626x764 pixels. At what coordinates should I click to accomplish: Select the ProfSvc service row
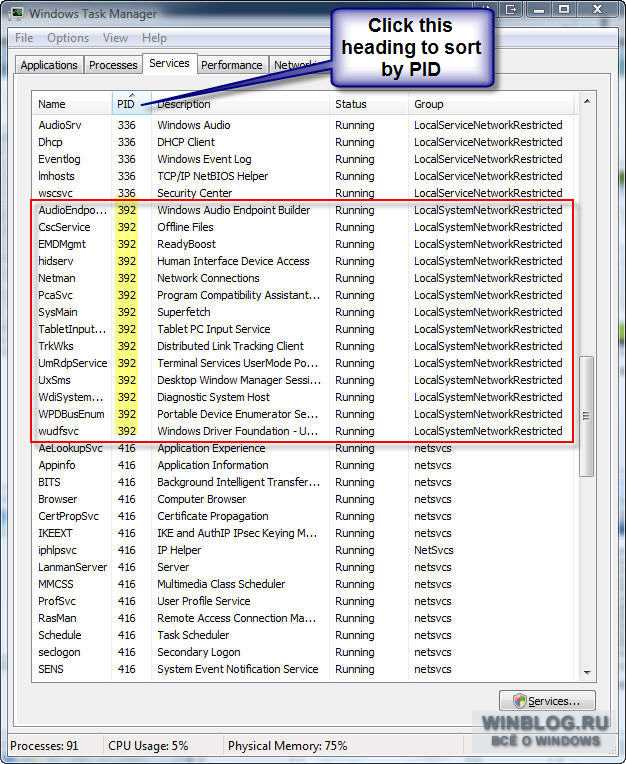coord(304,601)
